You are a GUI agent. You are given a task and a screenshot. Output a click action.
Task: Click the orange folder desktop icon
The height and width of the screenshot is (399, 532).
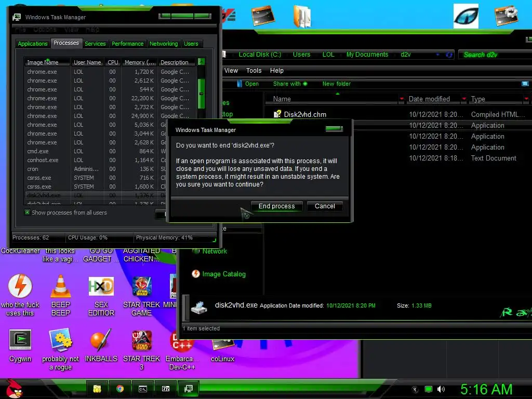click(302, 16)
